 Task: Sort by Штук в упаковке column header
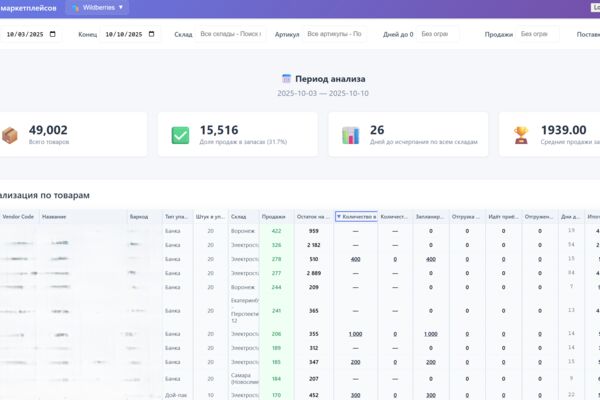click(210, 217)
